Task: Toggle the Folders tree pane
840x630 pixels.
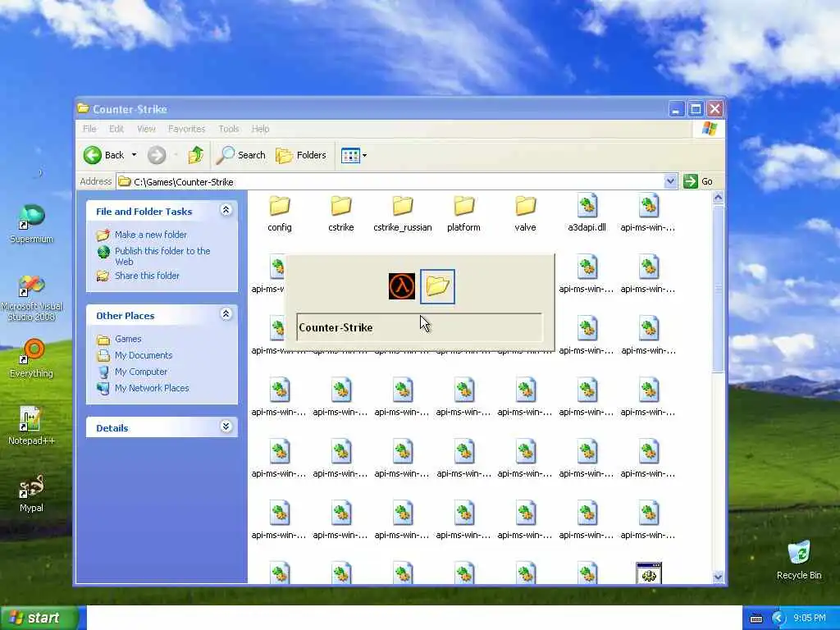Action: 300,155
